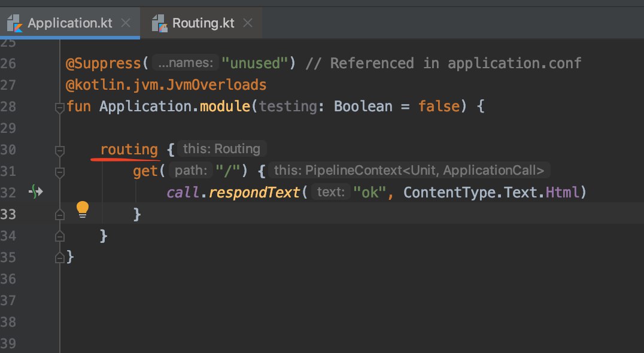Screen dimensions: 644x353
Task: Click fold end marker on line 35
Action: (60, 257)
